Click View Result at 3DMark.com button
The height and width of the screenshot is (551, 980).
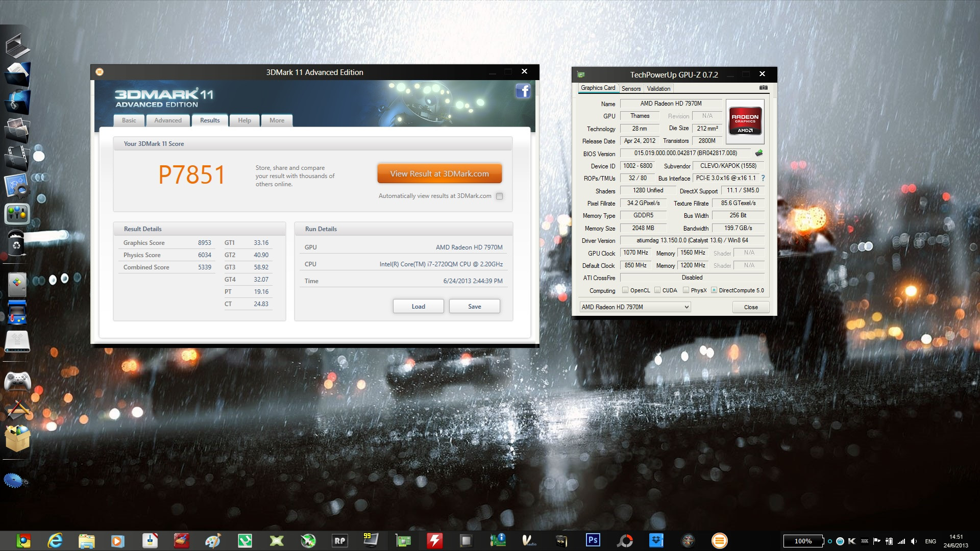point(439,173)
